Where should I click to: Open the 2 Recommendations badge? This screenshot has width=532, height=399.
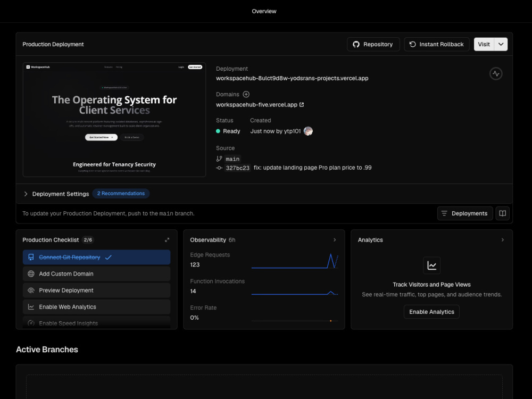[121, 194]
